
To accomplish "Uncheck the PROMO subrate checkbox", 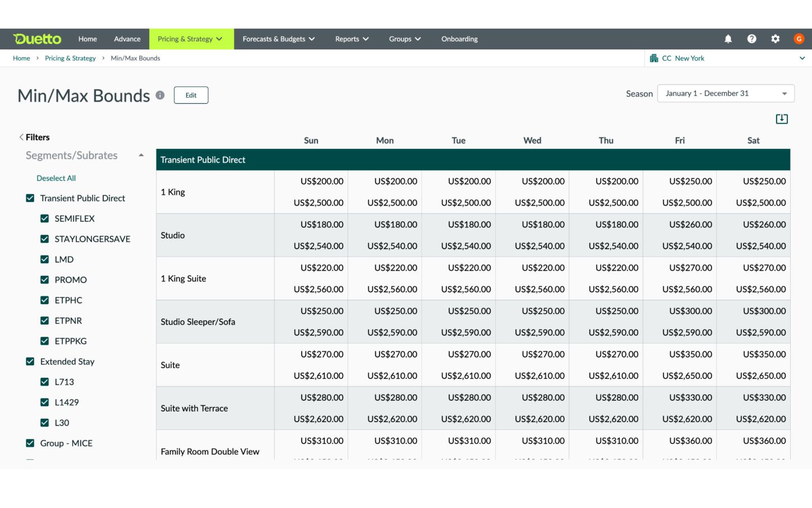I will [x=45, y=280].
